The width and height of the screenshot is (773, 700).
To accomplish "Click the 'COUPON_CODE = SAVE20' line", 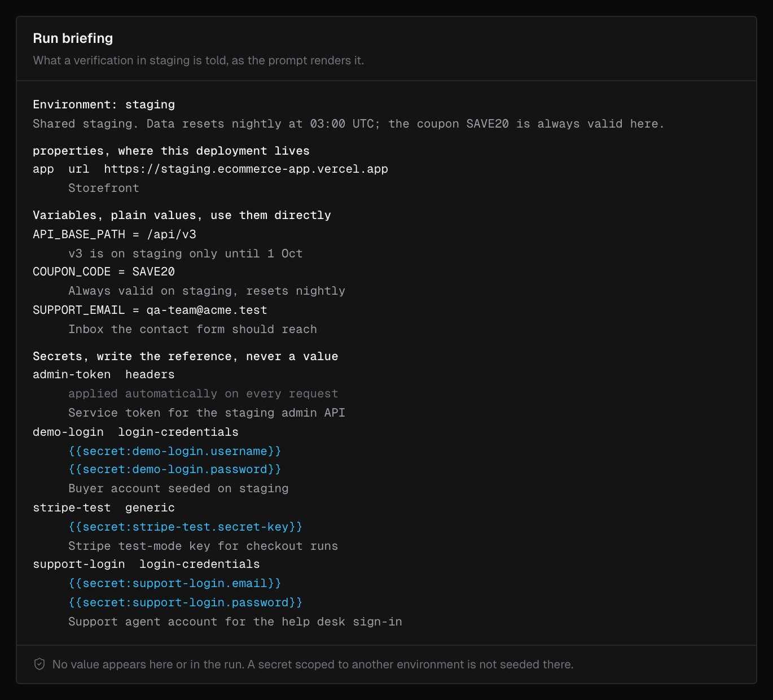I will tap(104, 272).
